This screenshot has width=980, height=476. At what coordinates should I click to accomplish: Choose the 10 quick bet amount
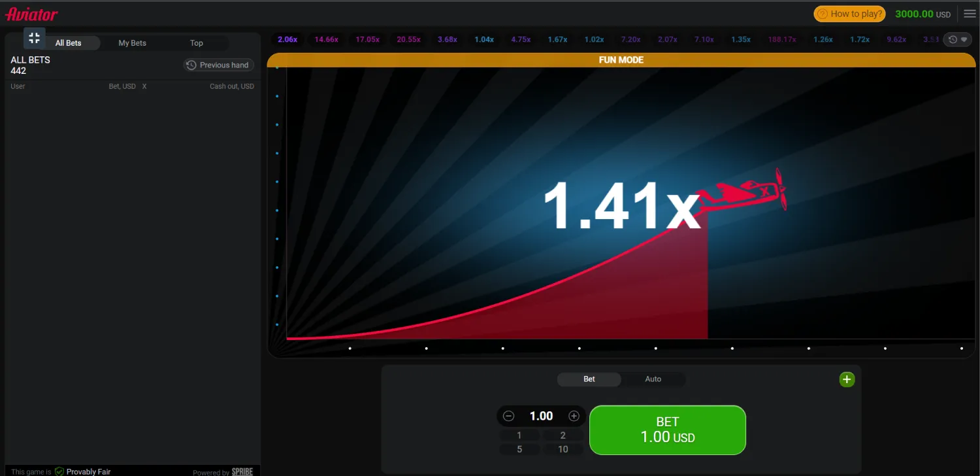point(563,449)
